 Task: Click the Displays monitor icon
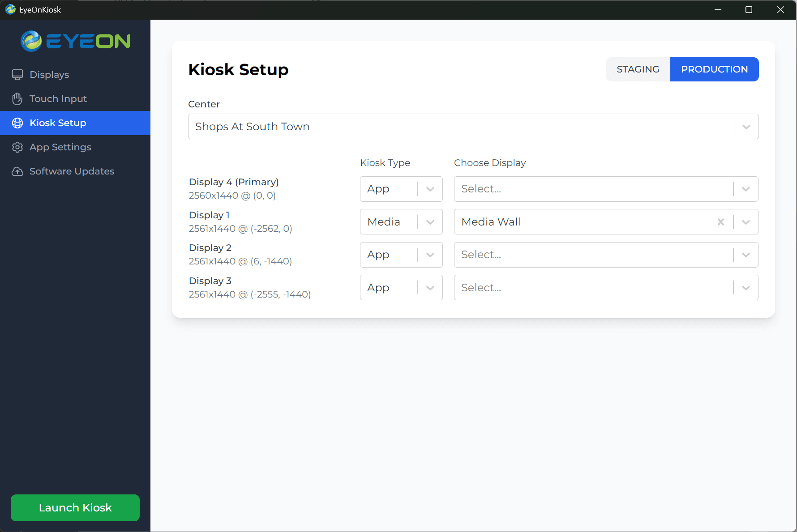(17, 74)
